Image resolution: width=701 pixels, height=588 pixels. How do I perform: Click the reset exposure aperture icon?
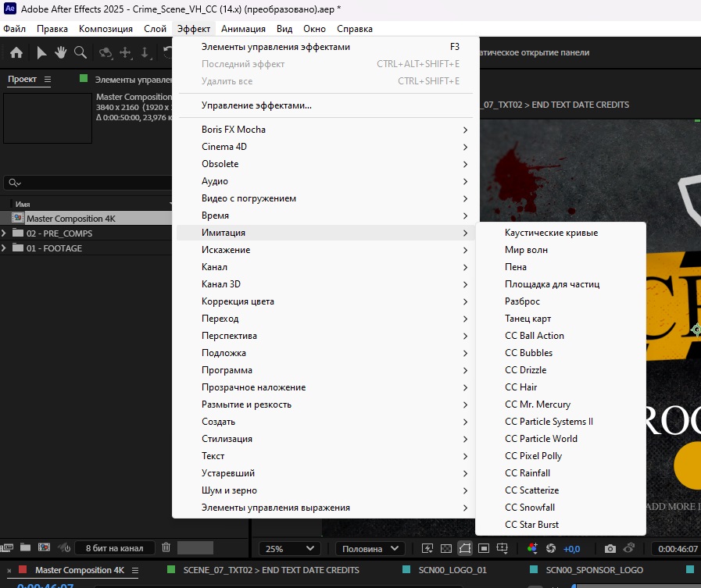(x=551, y=549)
